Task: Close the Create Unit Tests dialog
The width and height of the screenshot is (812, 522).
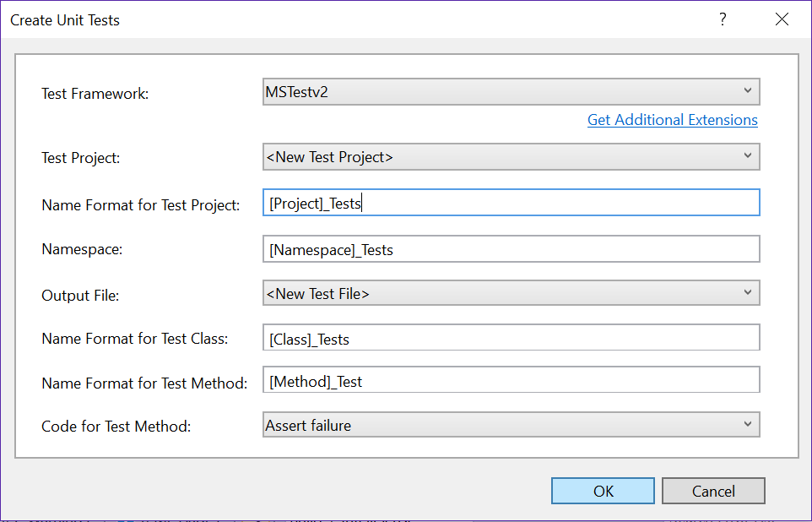Action: coord(781,19)
